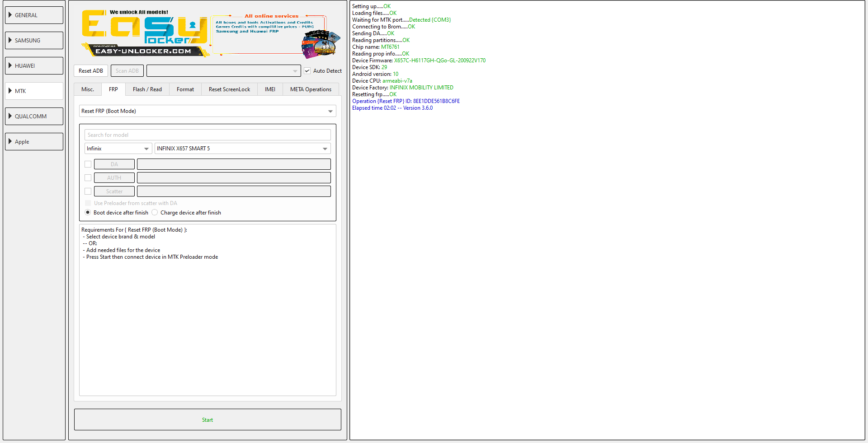
Task: Expand the HUAWEI category arrow
Action: coord(10,65)
